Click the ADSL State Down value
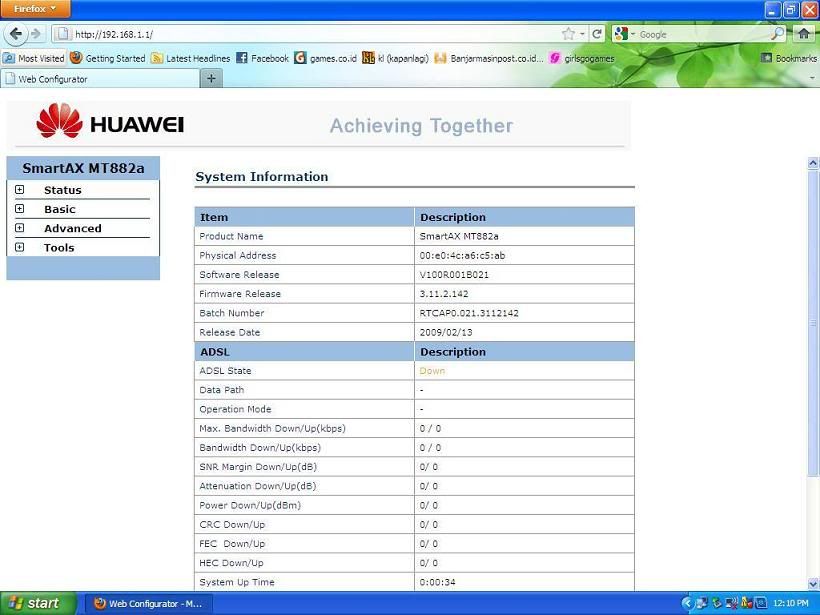Viewport: 820px width, 615px height. [432, 371]
